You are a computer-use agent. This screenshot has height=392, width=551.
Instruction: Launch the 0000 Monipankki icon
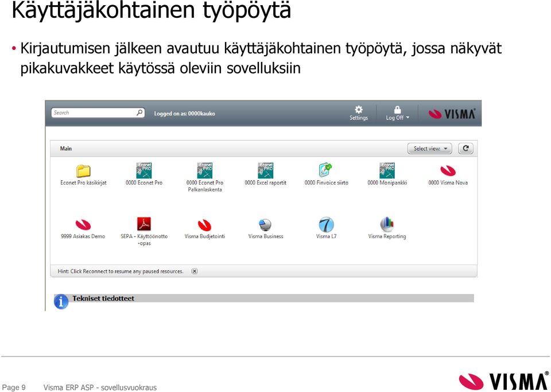[x=387, y=170]
